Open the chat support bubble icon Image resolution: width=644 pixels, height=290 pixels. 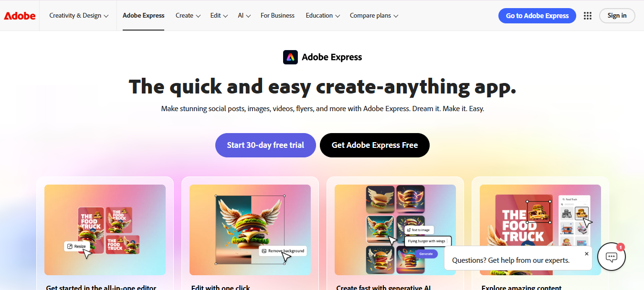click(612, 257)
